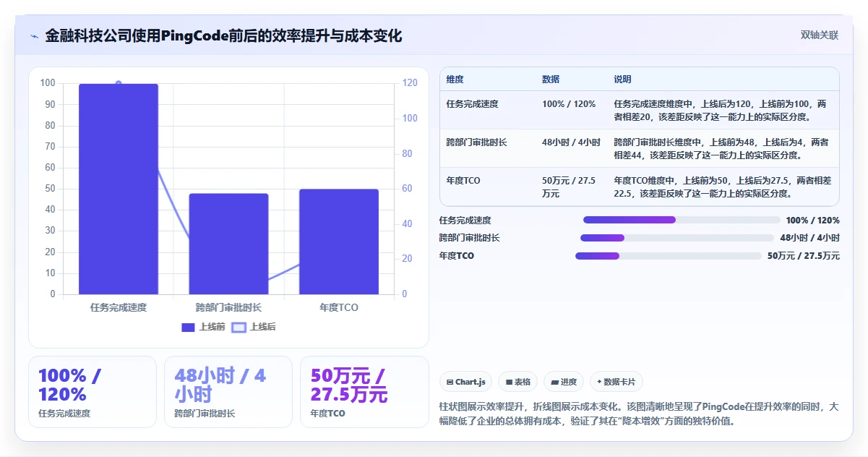Viewport: 868px width, 457px height.
Task: Click the 任务完成速度 table row label
Action: coord(472,104)
